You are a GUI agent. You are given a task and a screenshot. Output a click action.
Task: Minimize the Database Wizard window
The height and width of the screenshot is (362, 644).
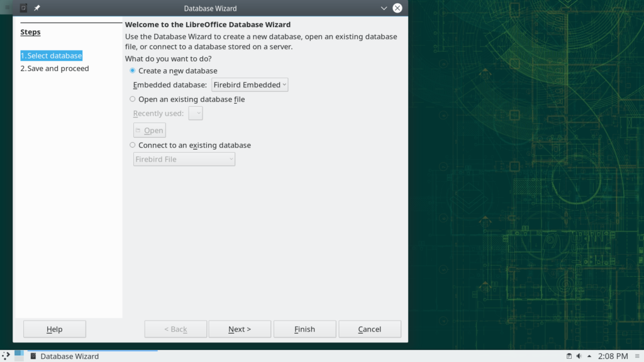coord(384,8)
